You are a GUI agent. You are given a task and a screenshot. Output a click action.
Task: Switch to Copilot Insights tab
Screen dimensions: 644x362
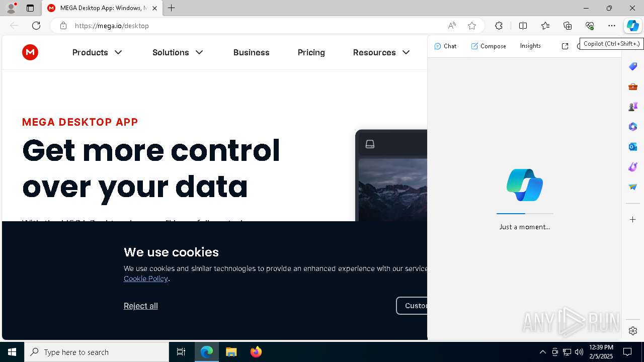[x=530, y=46]
